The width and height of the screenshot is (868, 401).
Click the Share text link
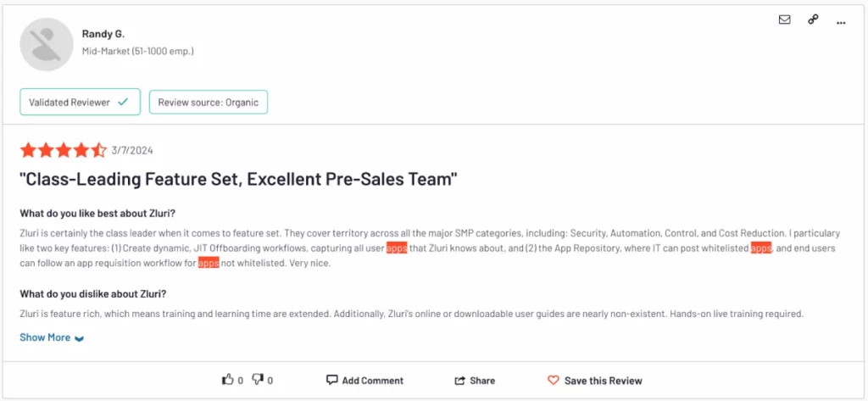[x=482, y=381]
